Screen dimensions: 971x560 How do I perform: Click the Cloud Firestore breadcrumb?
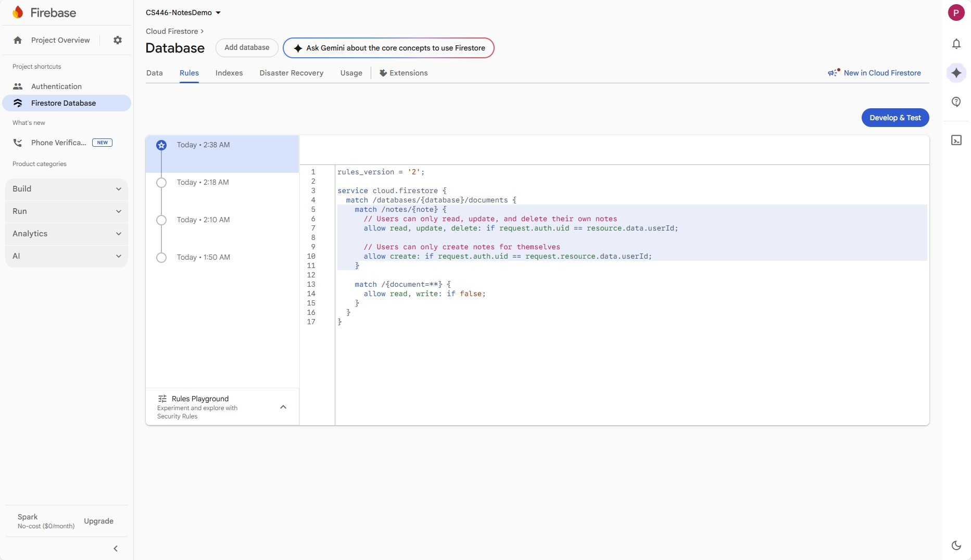[x=171, y=31]
